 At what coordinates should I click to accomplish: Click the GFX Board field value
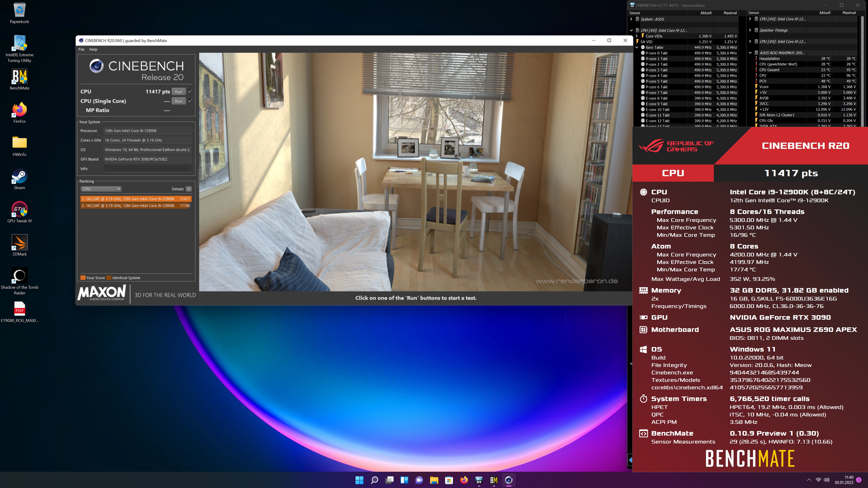coord(147,159)
